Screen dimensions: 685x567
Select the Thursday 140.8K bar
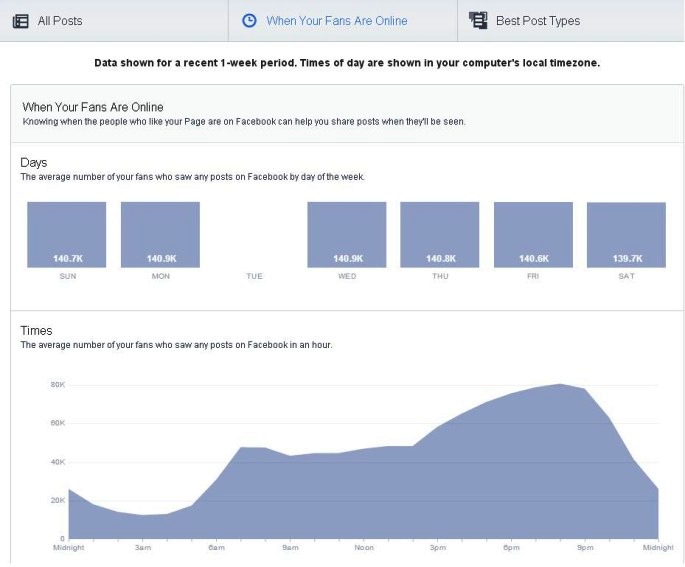(440, 235)
